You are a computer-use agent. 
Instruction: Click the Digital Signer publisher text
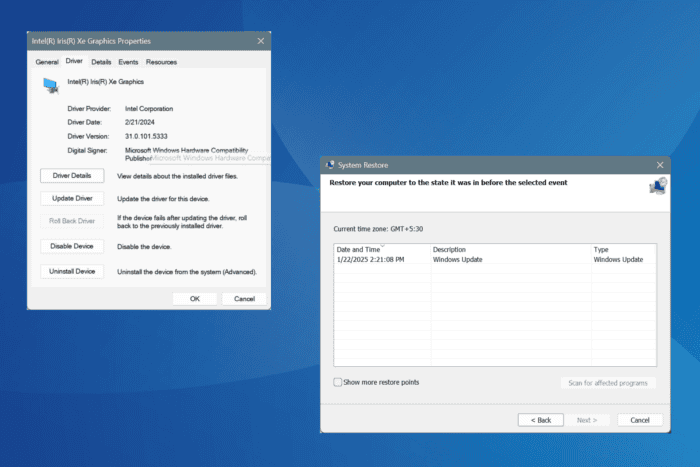(x=186, y=154)
